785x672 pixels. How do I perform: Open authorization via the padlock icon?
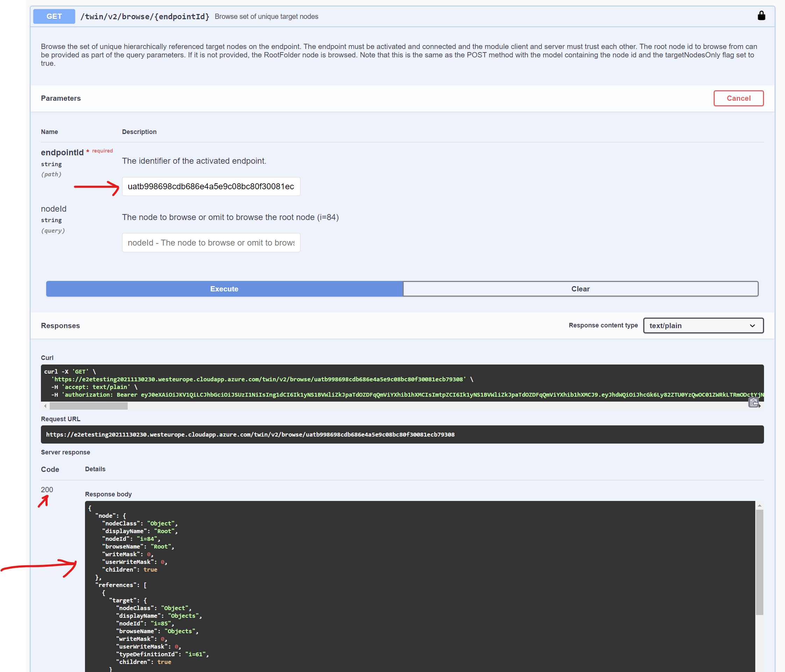point(762,15)
